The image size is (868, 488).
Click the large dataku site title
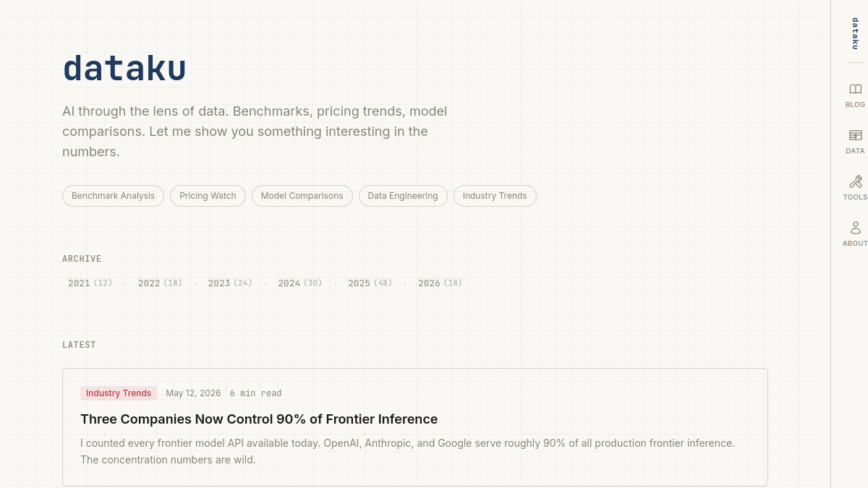(x=124, y=69)
